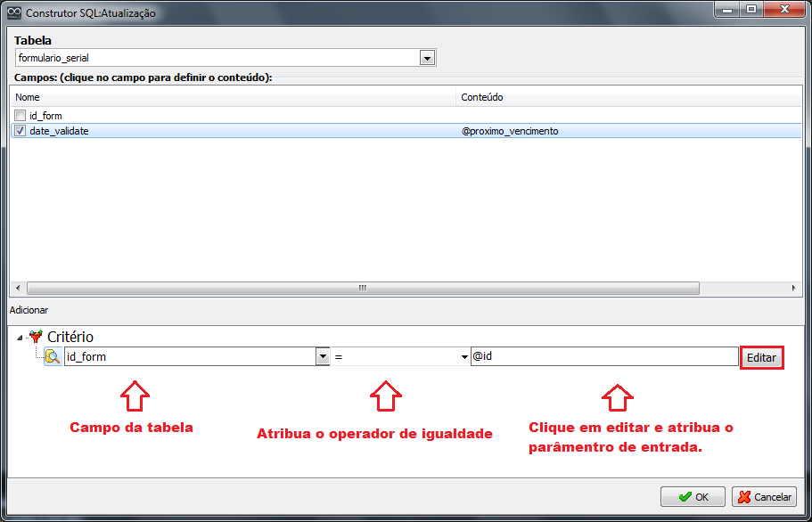Click the magnifier icon beside the id_form criterion
The image size is (812, 522).
(53, 357)
